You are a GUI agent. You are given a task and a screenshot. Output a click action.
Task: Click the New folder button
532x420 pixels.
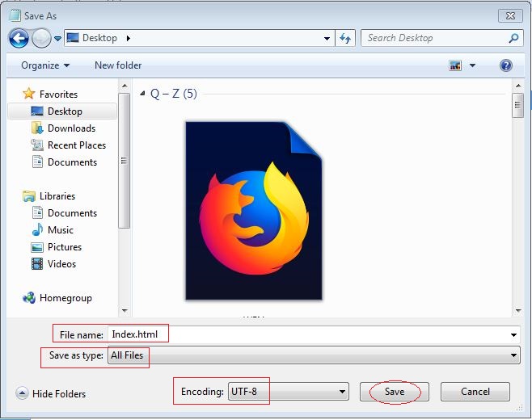(118, 65)
